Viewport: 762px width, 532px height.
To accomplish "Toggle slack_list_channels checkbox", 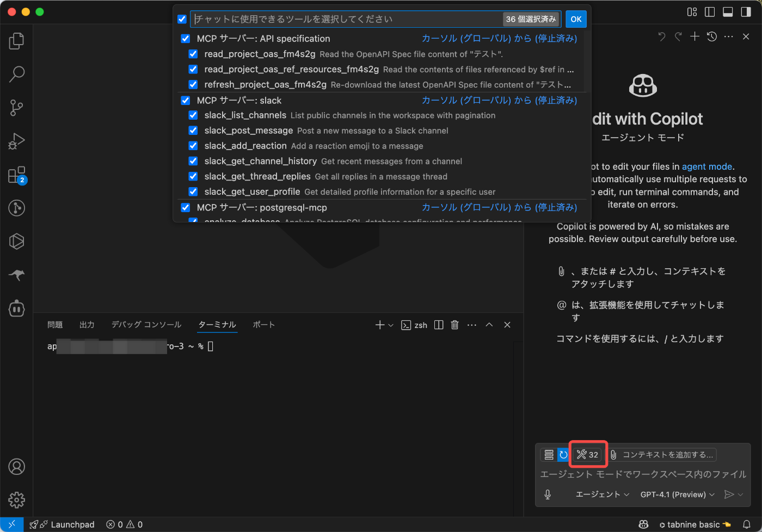I will point(193,115).
